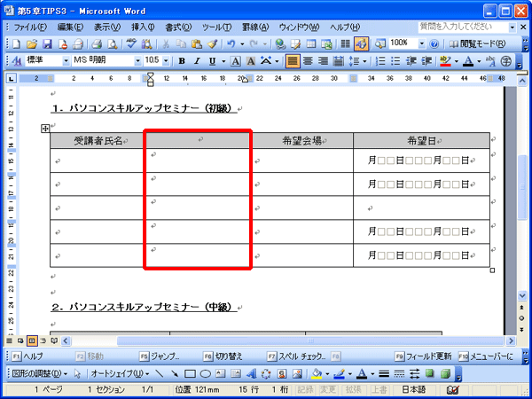532x399 pixels.
Task: Open the 図形の調整 menu
Action: tap(40, 374)
